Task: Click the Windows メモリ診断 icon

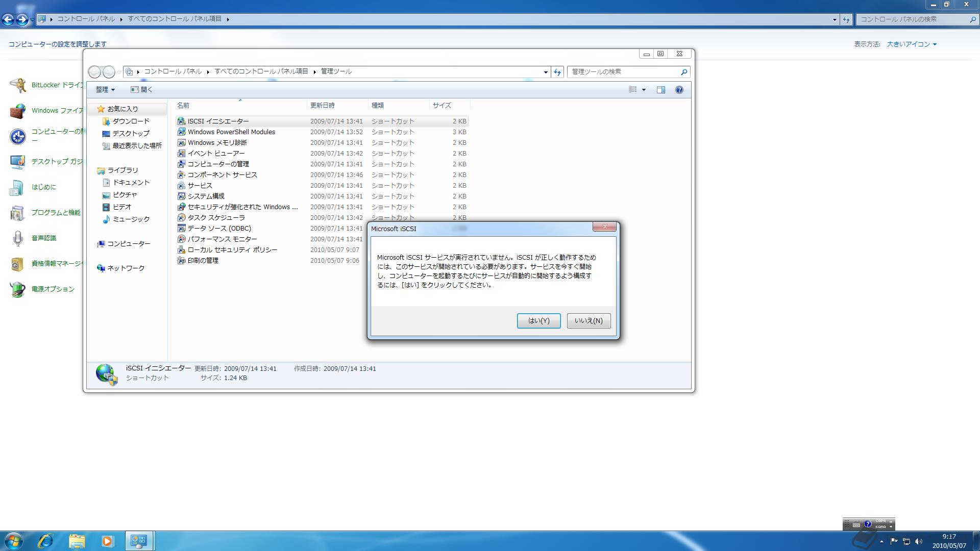Action: pos(181,143)
